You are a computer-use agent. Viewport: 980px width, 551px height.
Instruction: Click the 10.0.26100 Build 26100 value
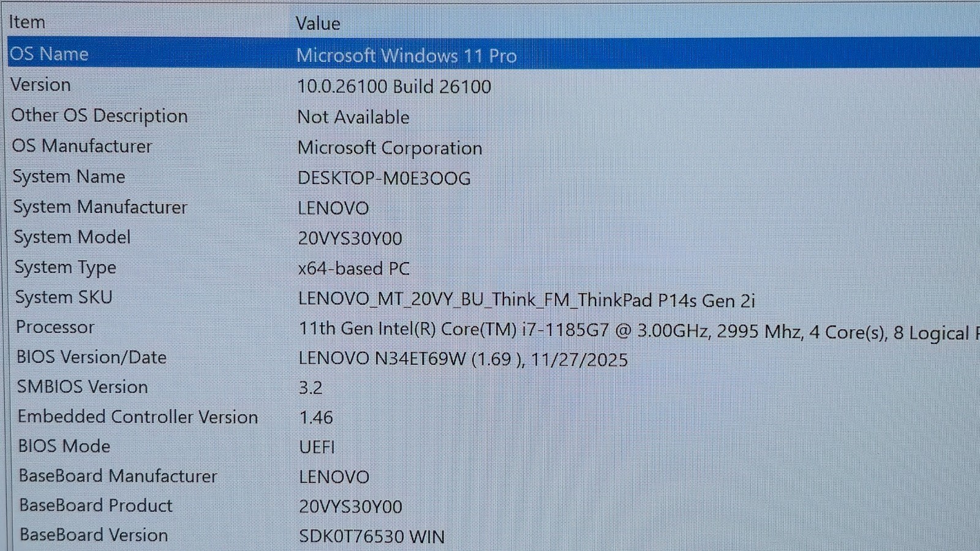pos(394,86)
